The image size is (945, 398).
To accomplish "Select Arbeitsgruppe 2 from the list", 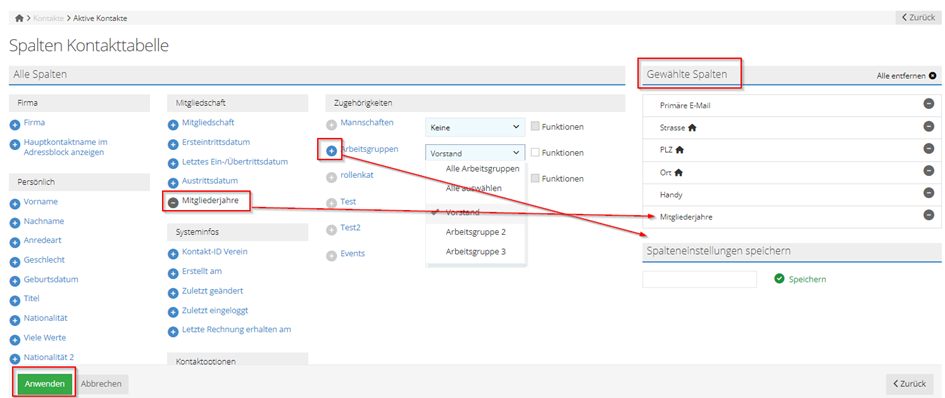I will coord(476,232).
